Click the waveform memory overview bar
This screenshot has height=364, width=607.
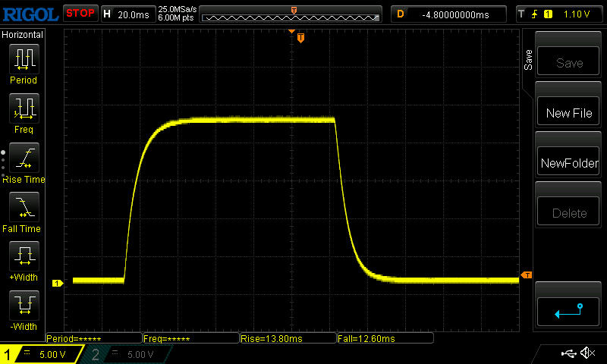pos(291,14)
